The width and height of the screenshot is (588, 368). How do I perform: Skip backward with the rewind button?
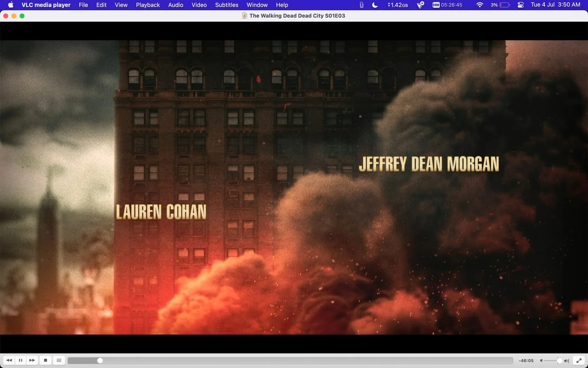pyautogui.click(x=9, y=360)
